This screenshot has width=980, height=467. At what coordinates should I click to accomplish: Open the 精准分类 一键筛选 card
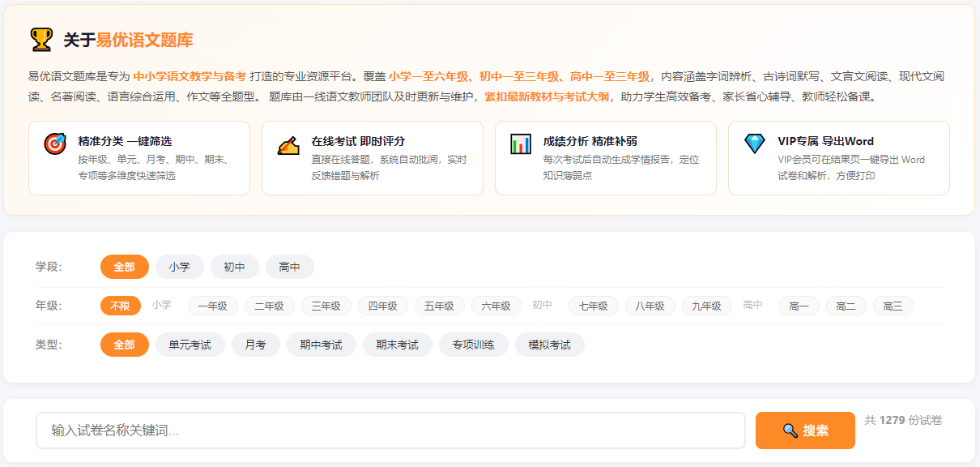[139, 158]
